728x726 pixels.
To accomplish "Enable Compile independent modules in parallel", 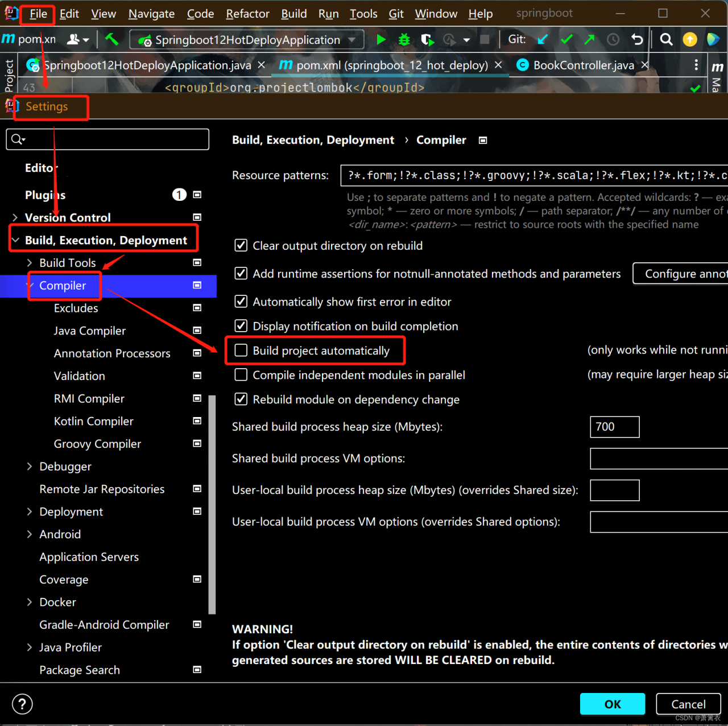I will 241,374.
